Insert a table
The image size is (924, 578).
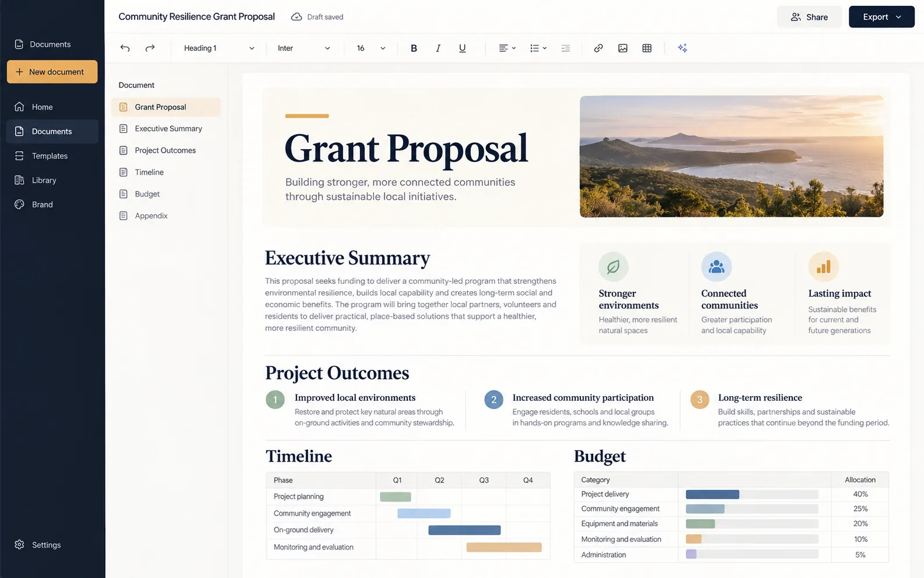[x=647, y=48]
